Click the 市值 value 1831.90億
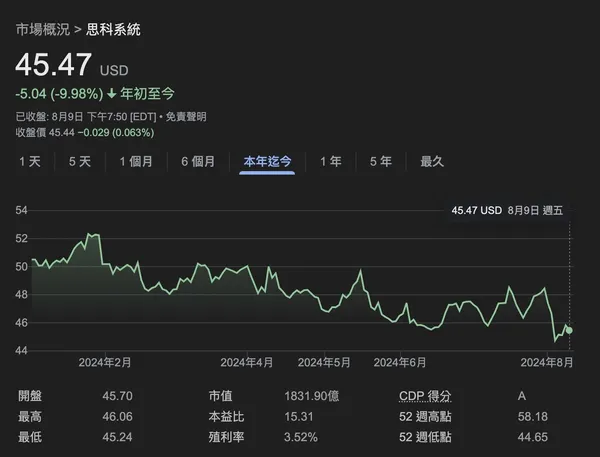Image resolution: width=600 pixels, height=457 pixels. coord(311,396)
